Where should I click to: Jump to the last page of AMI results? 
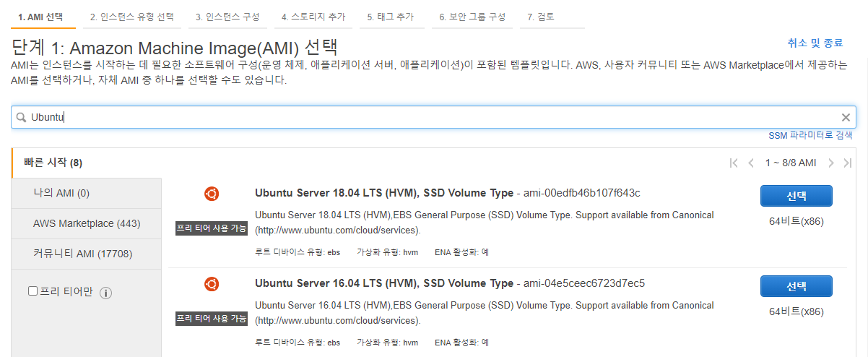(x=848, y=163)
